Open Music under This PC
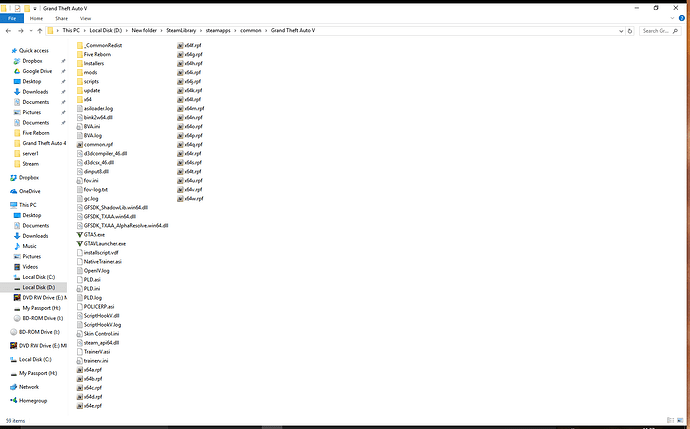The width and height of the screenshot is (690, 429). tap(26, 246)
